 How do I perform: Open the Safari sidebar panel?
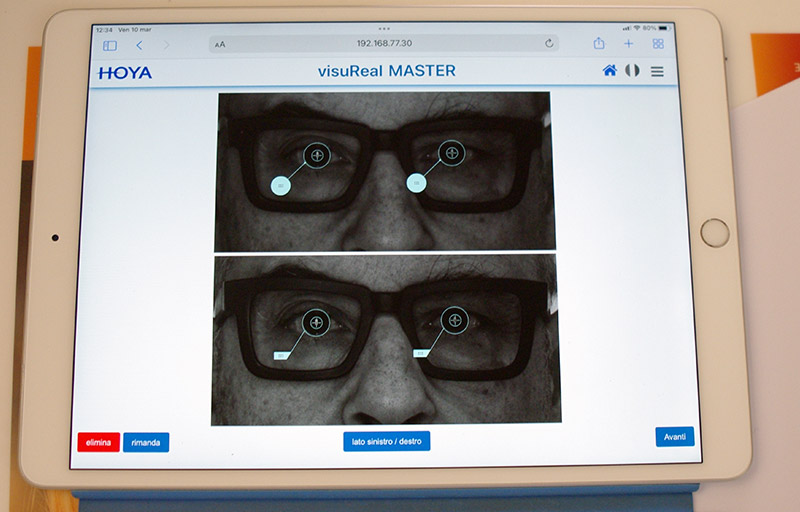(110, 46)
